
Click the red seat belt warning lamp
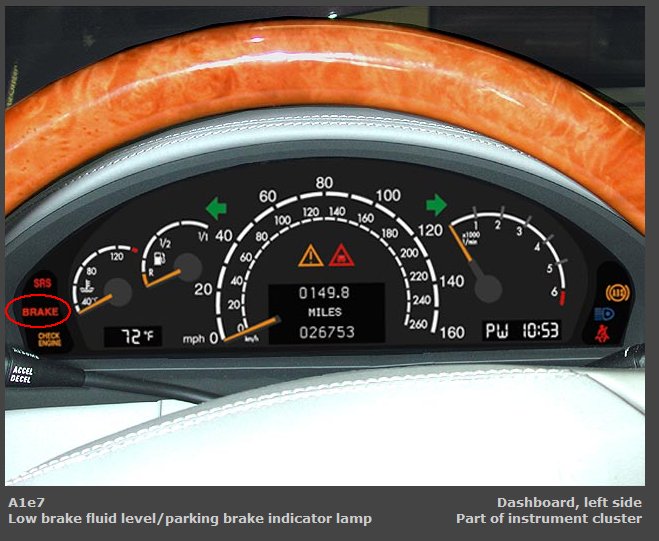click(x=605, y=333)
